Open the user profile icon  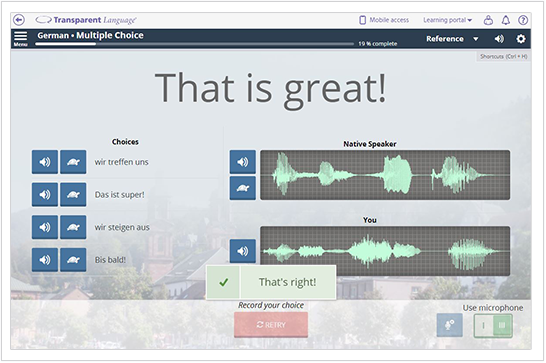click(488, 20)
